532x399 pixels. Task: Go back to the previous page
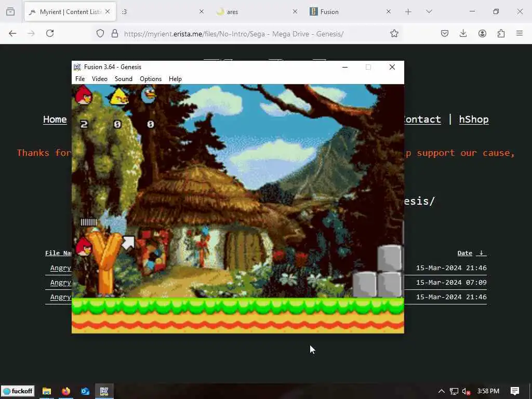[x=12, y=33]
